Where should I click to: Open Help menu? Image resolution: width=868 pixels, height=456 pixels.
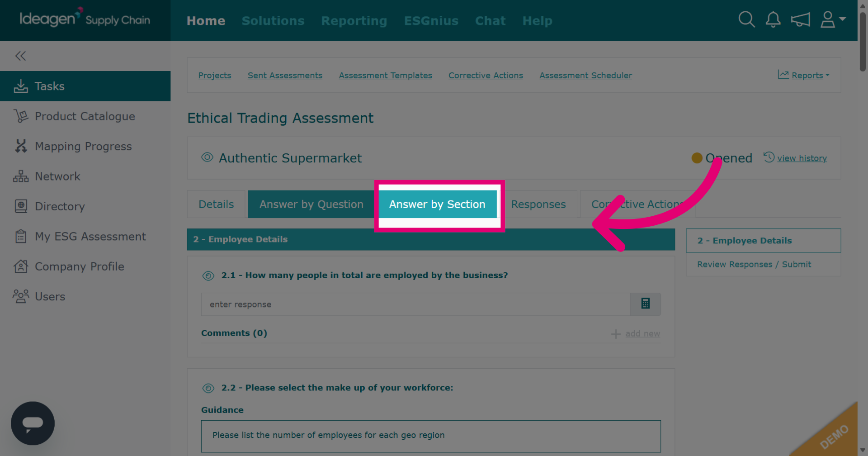[537, 21]
